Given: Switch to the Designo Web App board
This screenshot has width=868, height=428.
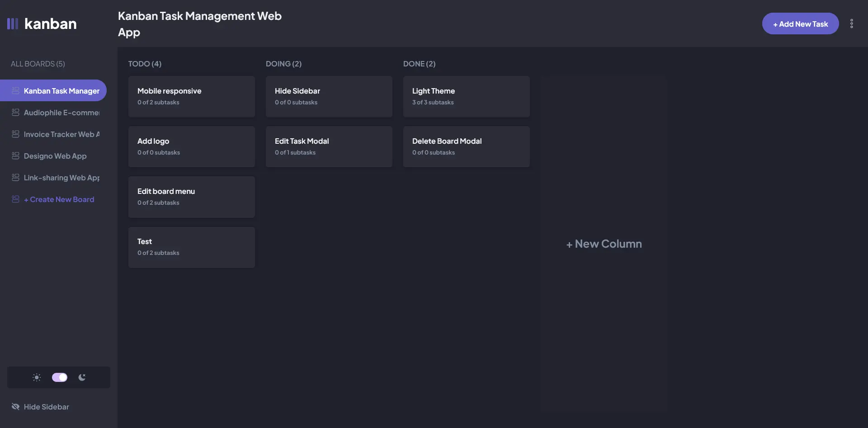Looking at the screenshot, I should (55, 156).
